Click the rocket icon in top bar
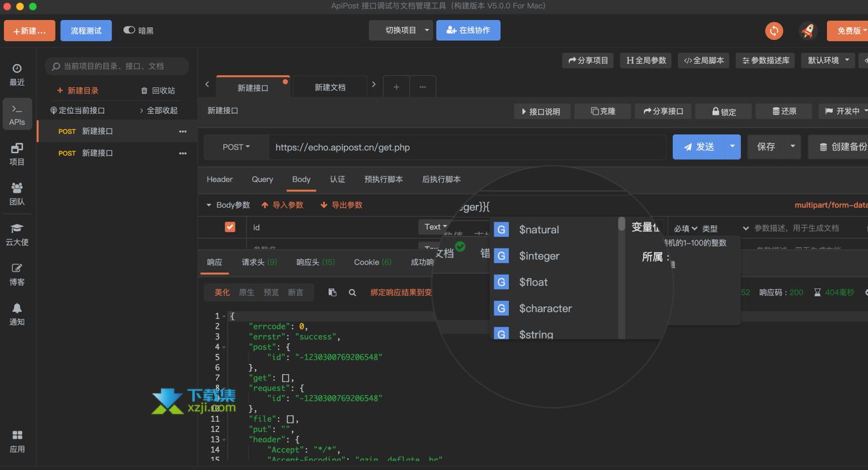Image resolution: width=868 pixels, height=470 pixels. 807,30
